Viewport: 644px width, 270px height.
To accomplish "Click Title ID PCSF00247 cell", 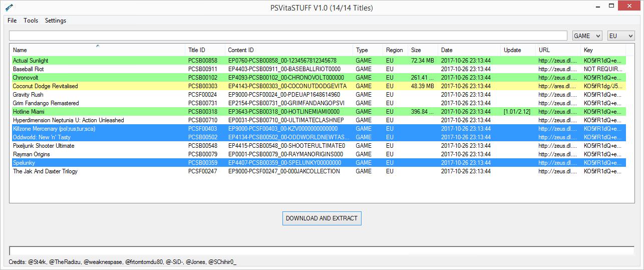I will [203, 171].
